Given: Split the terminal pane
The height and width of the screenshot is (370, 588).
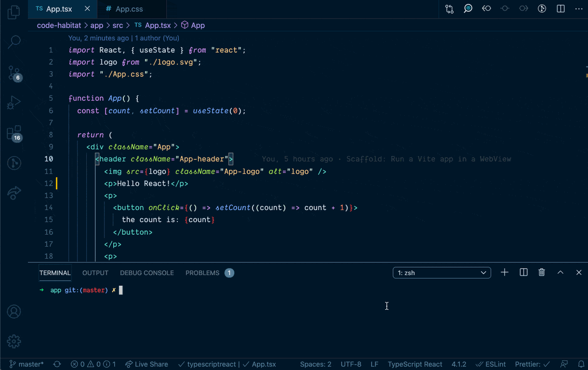Looking at the screenshot, I should [523, 273].
